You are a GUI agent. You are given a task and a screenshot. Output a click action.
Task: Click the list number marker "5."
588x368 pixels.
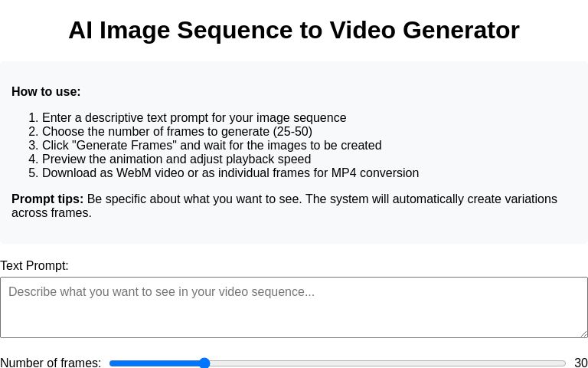tap(33, 173)
